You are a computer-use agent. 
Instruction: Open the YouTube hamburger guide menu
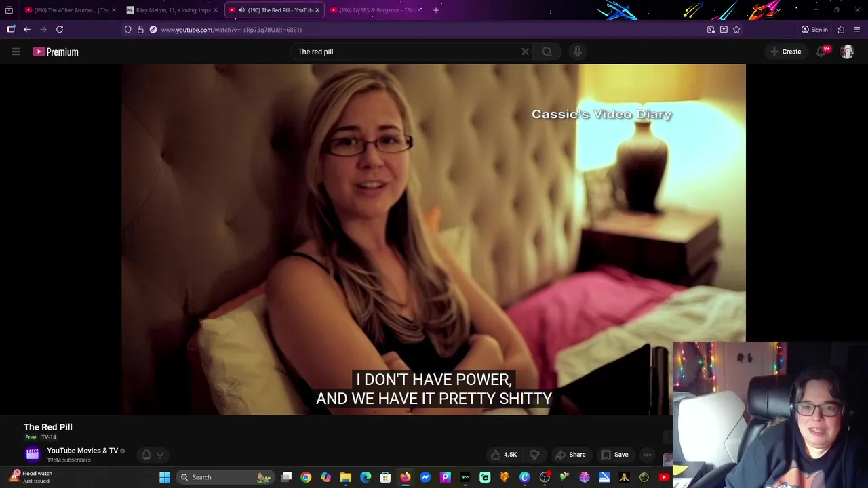point(16,52)
